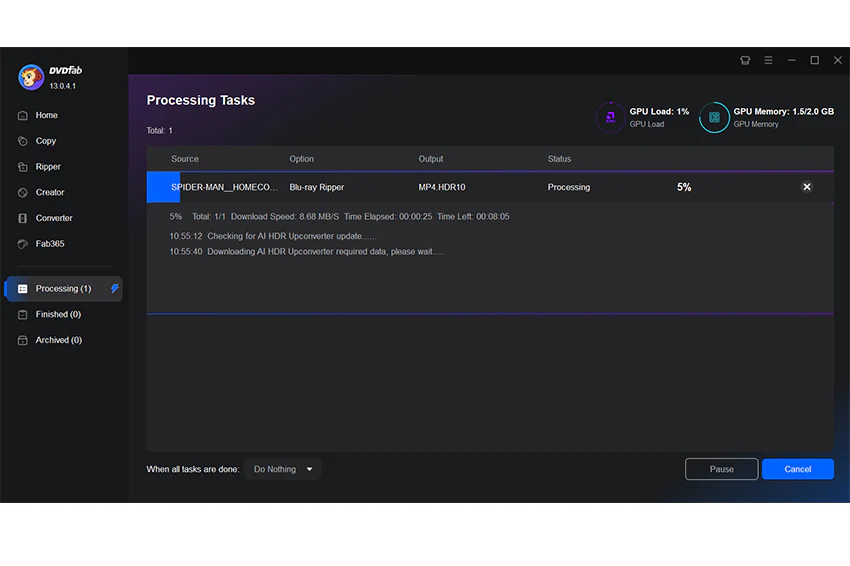Screen dimensions: 850x566
Task: Click Time Elapsed: 00:00:25 text
Action: click(388, 217)
